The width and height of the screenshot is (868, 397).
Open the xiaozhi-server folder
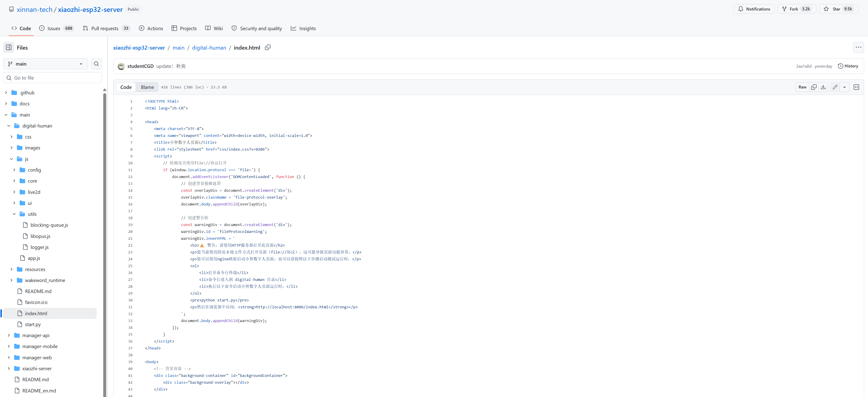coord(37,369)
